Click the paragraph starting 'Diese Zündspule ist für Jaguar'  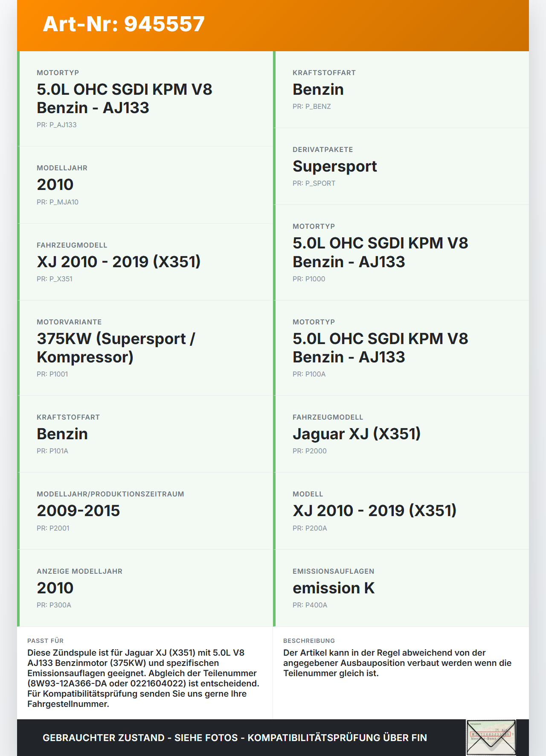pos(143,678)
